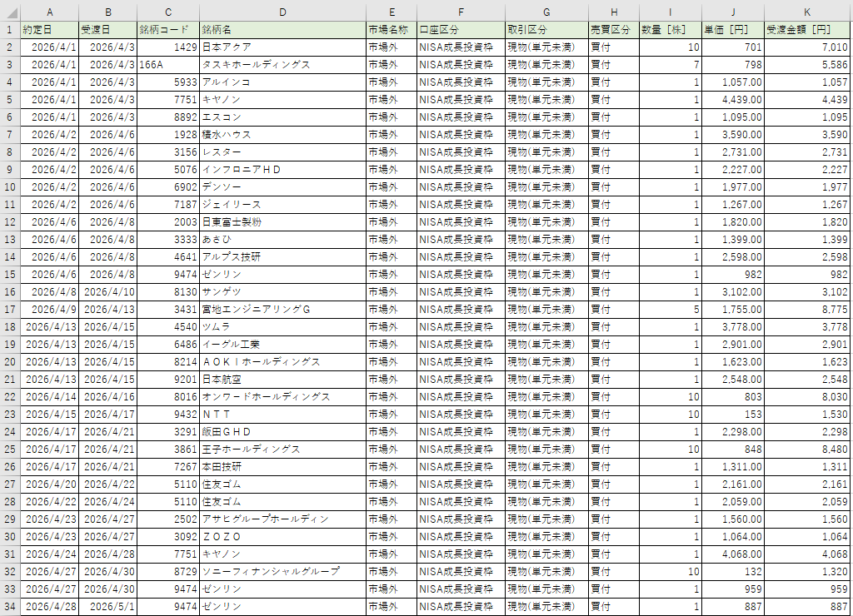Select the 銘柄コード header cell

point(168,30)
